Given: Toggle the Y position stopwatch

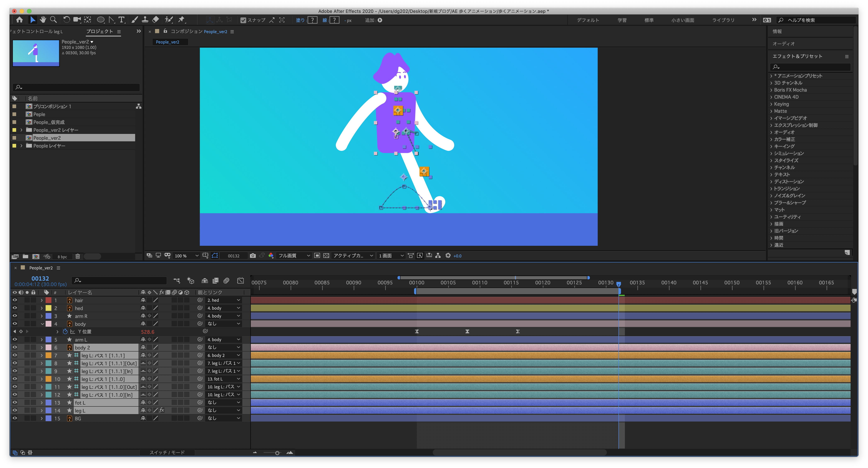Looking at the screenshot, I should click(x=65, y=332).
